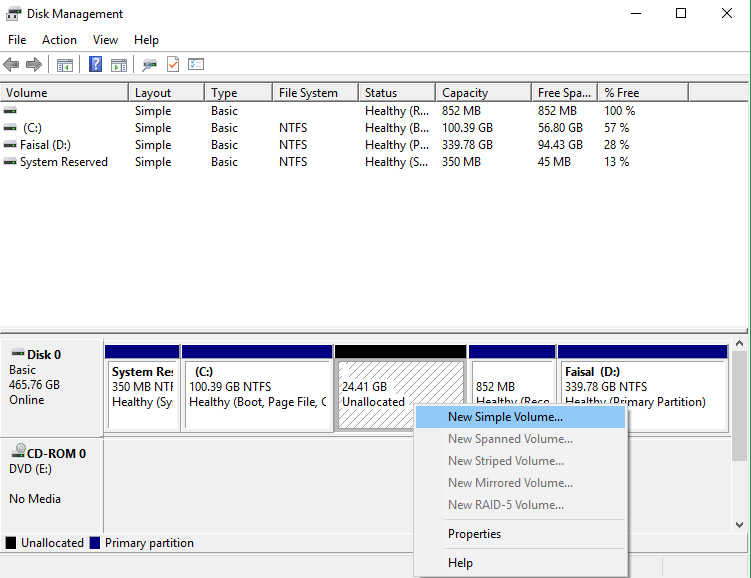
Task: Click the blue Help question mark icon
Action: click(x=96, y=65)
